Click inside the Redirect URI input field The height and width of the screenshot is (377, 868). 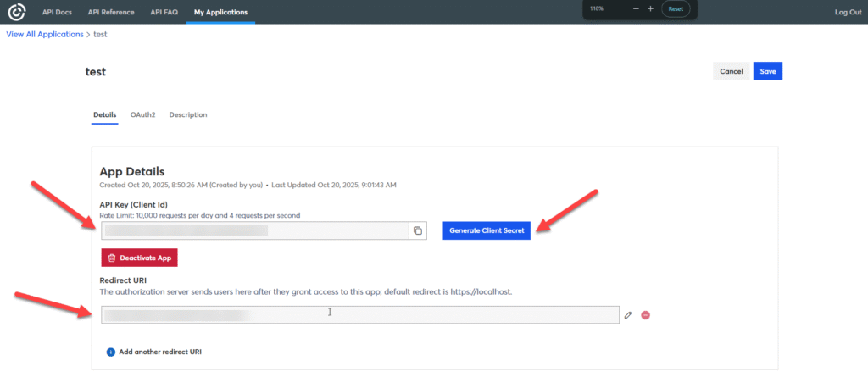pos(359,314)
